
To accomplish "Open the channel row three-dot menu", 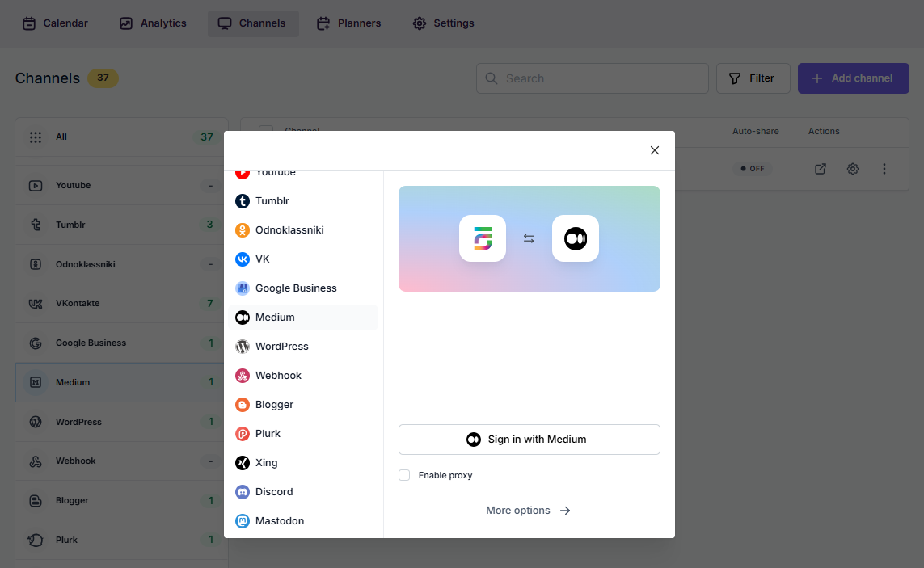I will click(884, 169).
